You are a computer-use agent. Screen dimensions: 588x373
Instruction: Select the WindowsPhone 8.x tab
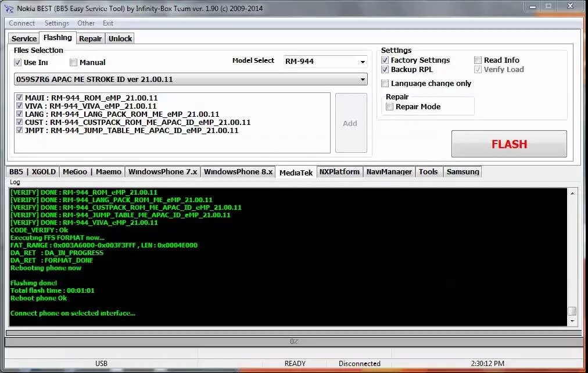click(238, 172)
